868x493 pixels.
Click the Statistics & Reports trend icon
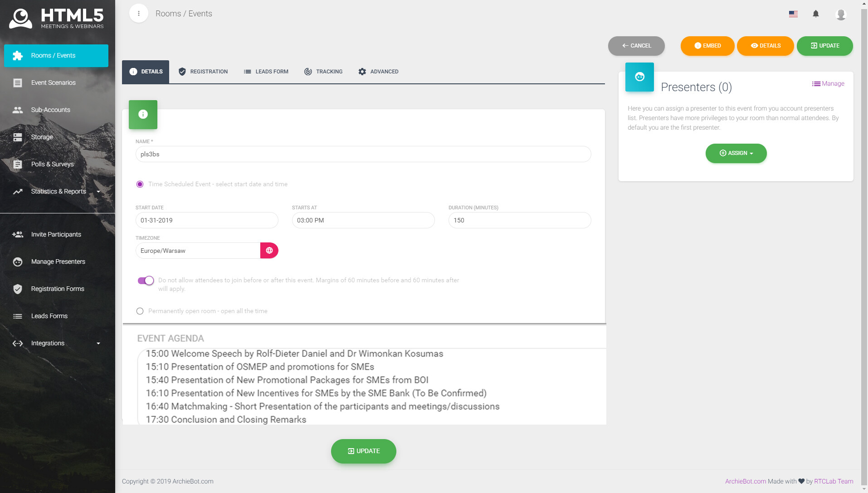coord(18,192)
